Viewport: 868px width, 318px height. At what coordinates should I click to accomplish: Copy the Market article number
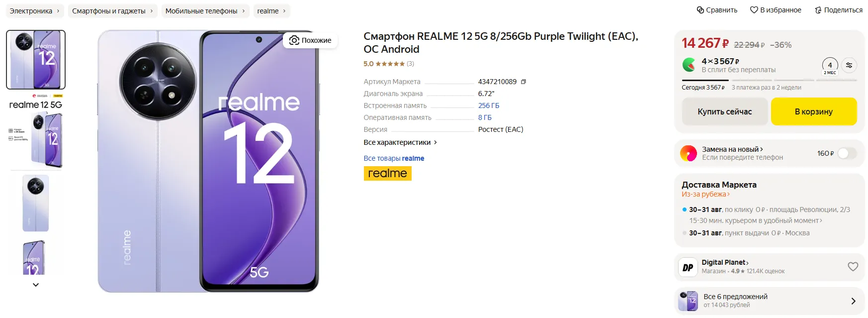pyautogui.click(x=523, y=82)
